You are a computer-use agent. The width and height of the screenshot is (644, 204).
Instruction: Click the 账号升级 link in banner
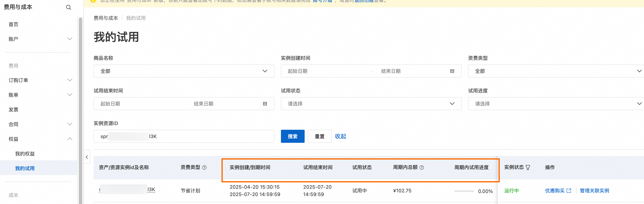click(x=322, y=1)
